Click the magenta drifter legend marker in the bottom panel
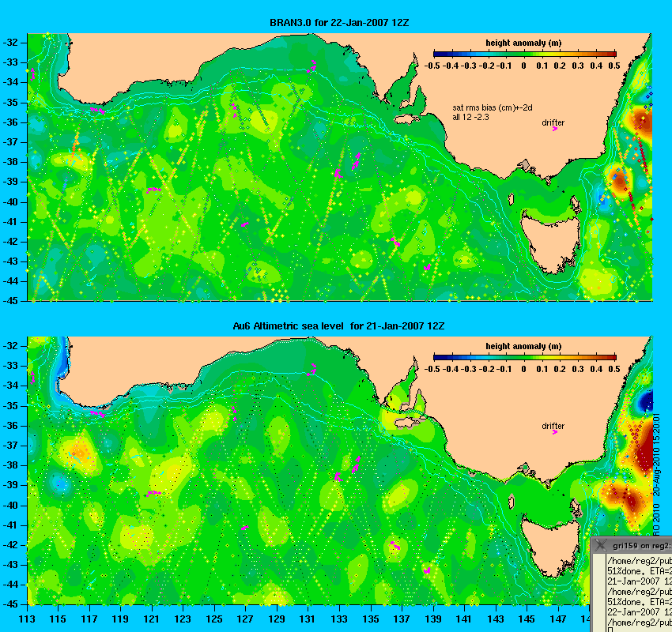 point(554,432)
